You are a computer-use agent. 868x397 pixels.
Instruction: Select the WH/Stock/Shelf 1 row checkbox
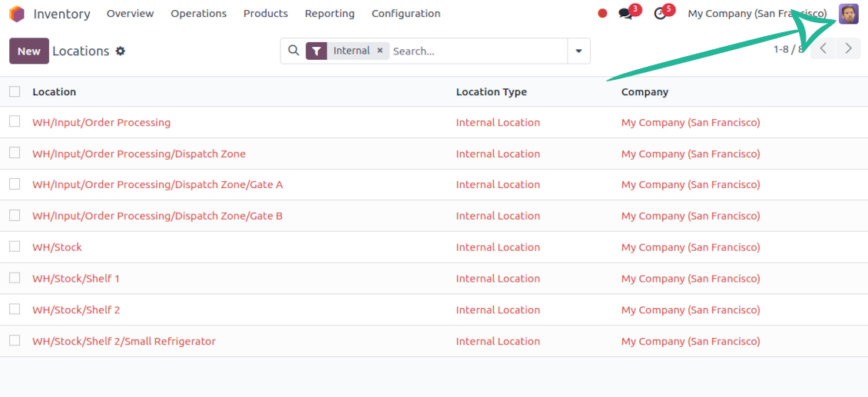point(15,278)
